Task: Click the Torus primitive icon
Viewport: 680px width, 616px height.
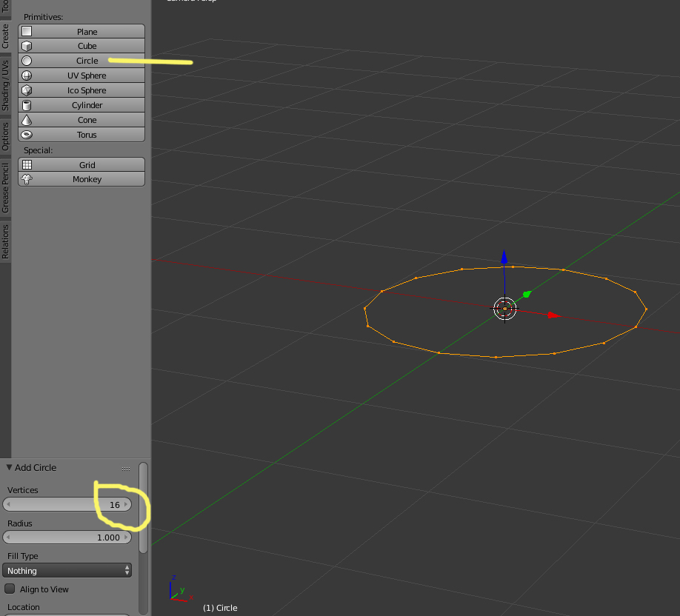Action: click(27, 135)
